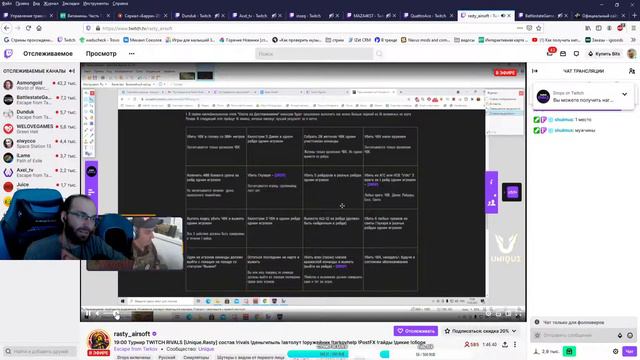
Task: Open chat settings gear icon
Action: click(616, 351)
